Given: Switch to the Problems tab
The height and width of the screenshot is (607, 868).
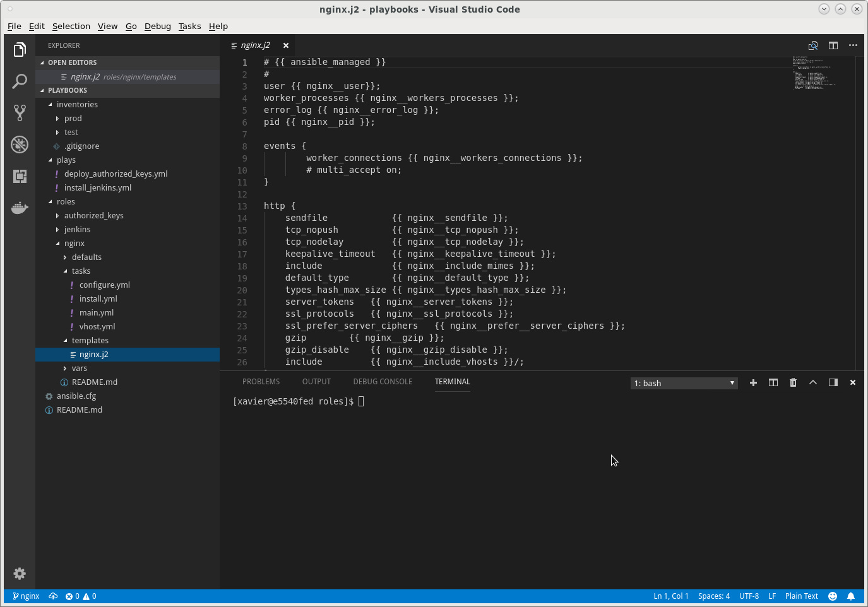Looking at the screenshot, I should (x=261, y=382).
